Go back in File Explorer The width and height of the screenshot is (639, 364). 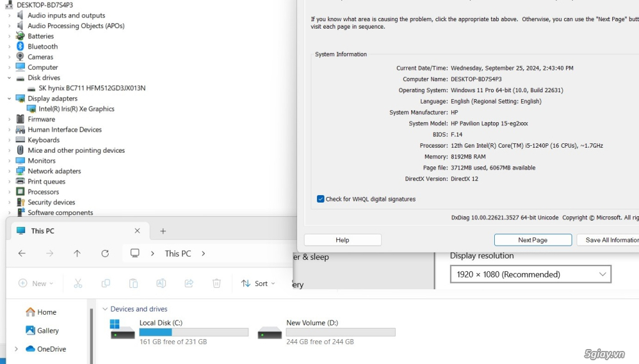pos(22,253)
